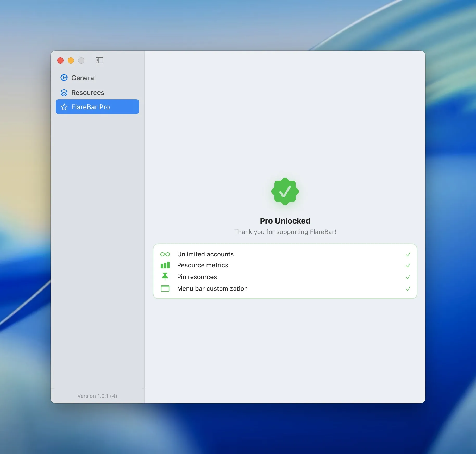Screen dimensions: 476x454
Task: Click the pin icon for Pin resources
Action: click(x=165, y=276)
